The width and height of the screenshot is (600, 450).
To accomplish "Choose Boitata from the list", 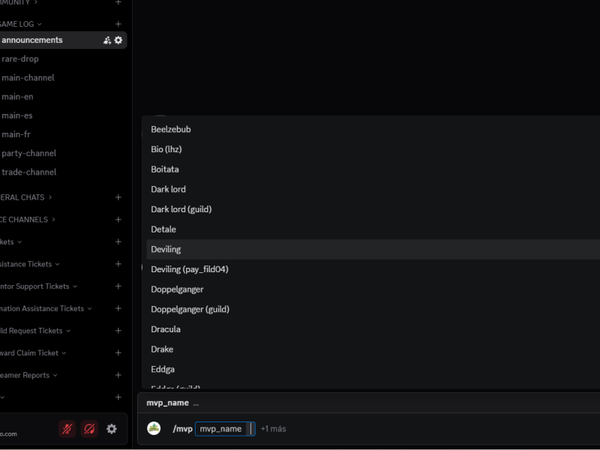I will 373,169.
